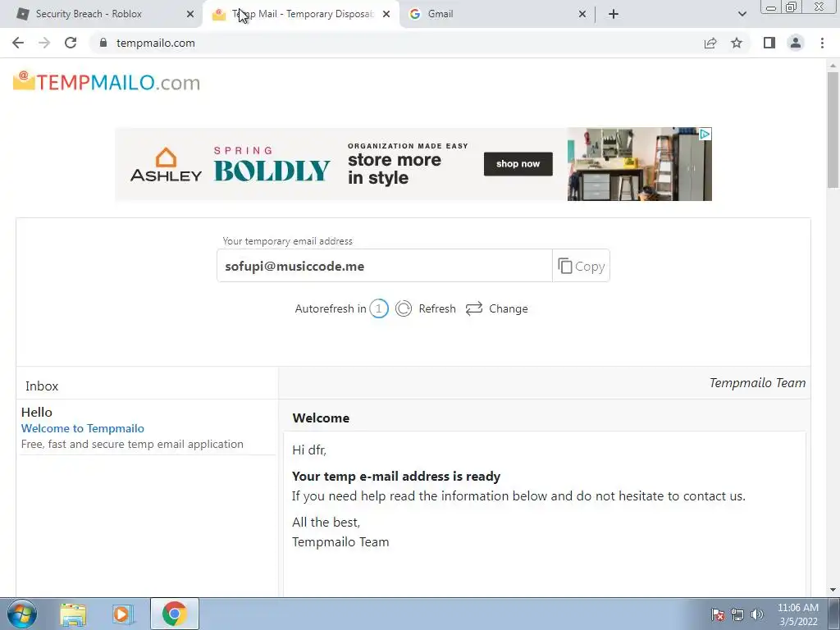Open the Windows Start menu
840x630 pixels.
click(x=21, y=614)
